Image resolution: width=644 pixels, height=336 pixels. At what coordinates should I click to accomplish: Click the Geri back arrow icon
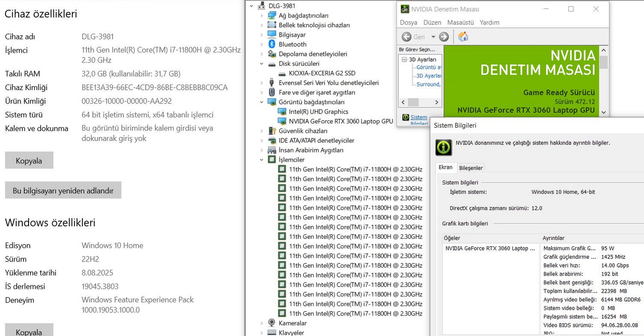406,37
